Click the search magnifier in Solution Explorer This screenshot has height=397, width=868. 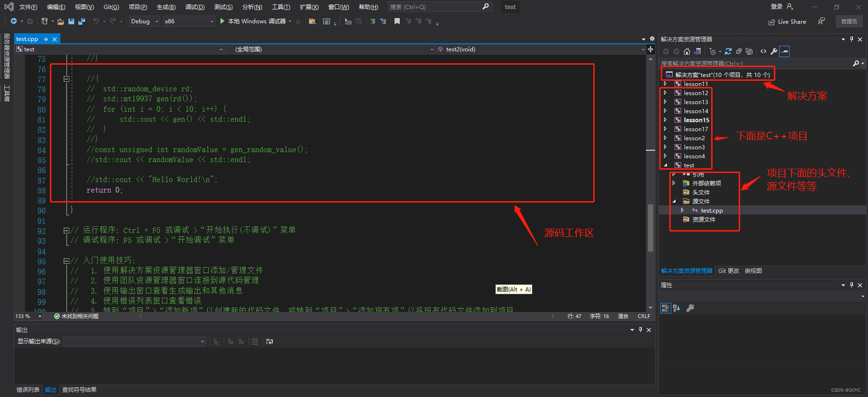pos(856,63)
